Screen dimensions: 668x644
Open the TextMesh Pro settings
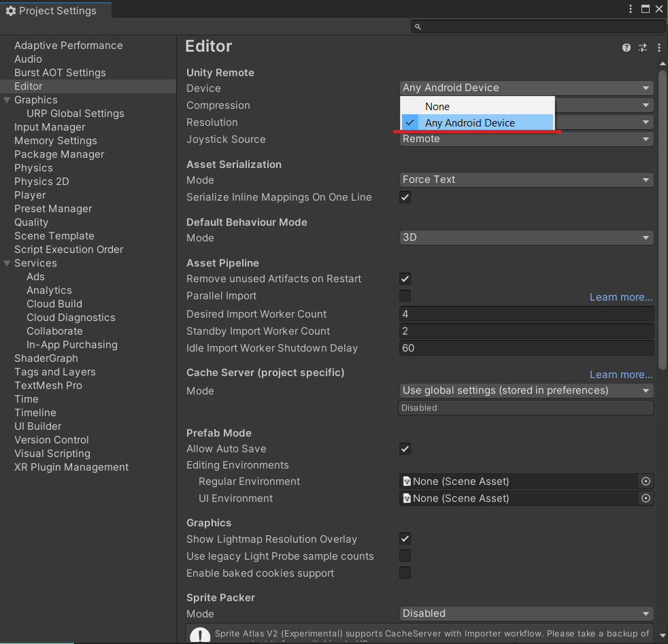48,386
